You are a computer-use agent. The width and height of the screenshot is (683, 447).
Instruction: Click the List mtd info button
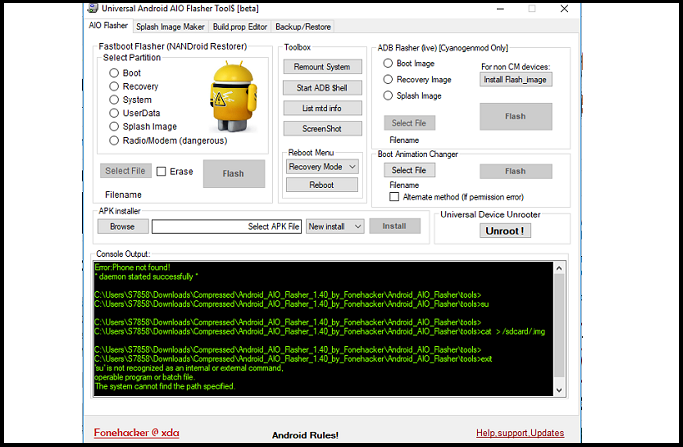pyautogui.click(x=322, y=108)
